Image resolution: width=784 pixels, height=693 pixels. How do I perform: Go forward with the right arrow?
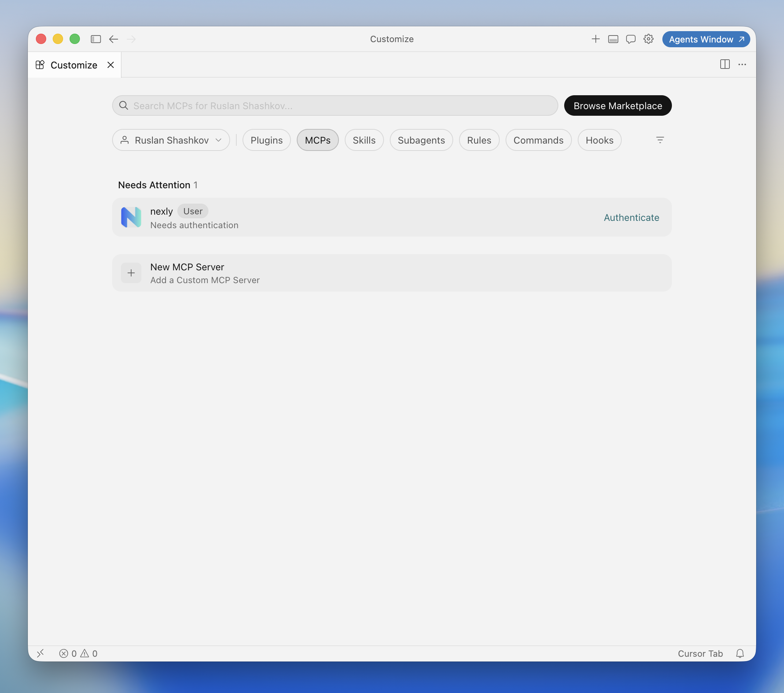tap(131, 39)
